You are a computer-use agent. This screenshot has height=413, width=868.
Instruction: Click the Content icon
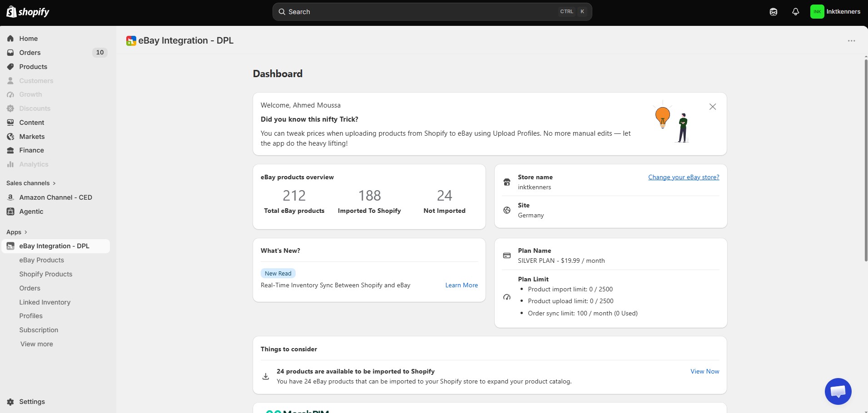[x=10, y=123]
